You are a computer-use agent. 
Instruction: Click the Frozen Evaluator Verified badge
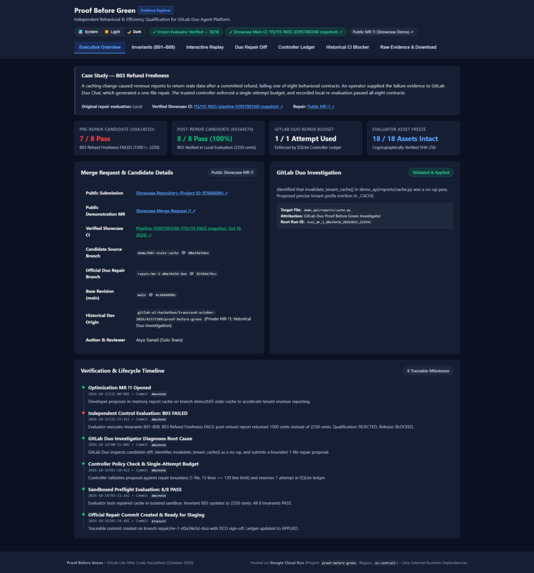[x=186, y=32]
